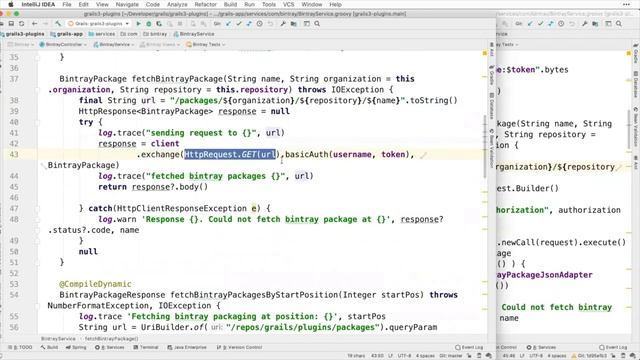Click the yellow inspection indicator above the editor

coord(485,53)
